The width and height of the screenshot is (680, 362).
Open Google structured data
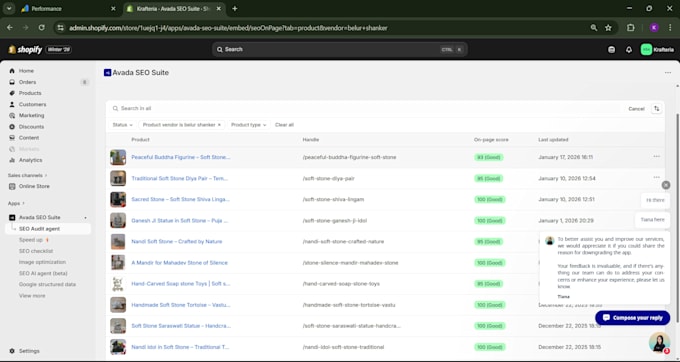[x=47, y=284]
